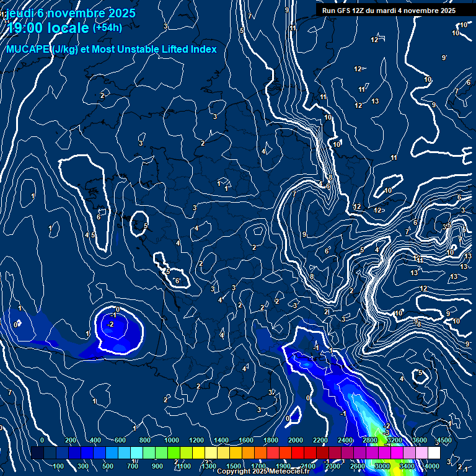The height and width of the screenshot is (476, 476).
Task: Choose the magenta swatch between 3200 and 3400
Action: (397, 452)
